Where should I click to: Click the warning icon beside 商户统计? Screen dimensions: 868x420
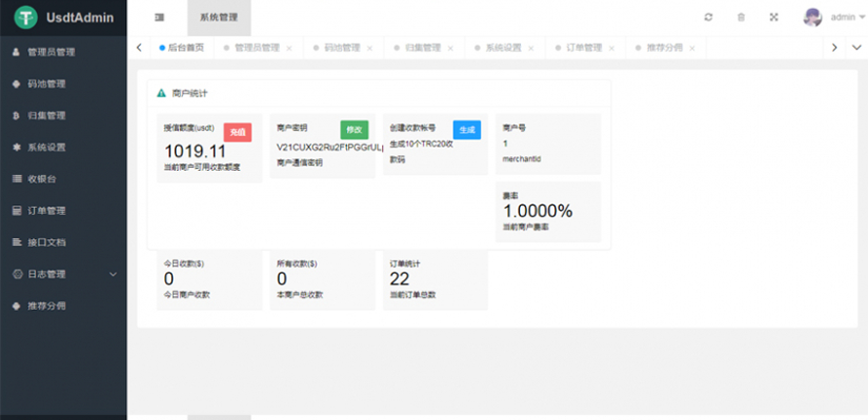click(x=161, y=93)
